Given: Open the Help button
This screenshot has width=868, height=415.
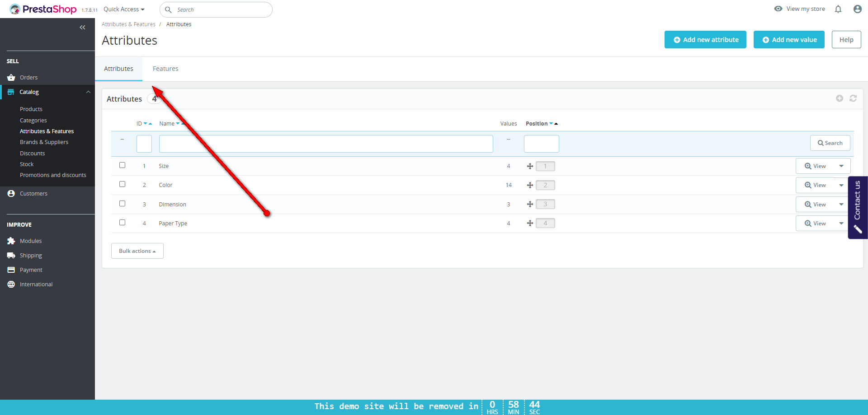Looking at the screenshot, I should (x=846, y=40).
